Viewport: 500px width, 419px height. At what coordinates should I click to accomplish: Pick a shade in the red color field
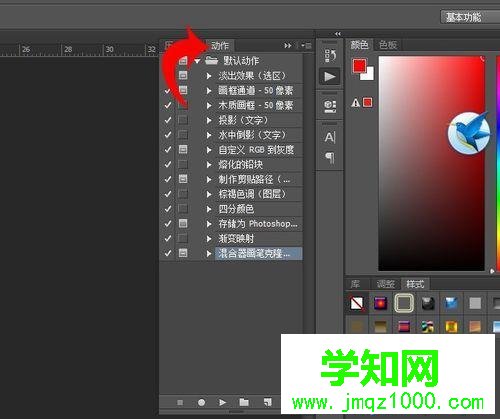tap(431, 163)
